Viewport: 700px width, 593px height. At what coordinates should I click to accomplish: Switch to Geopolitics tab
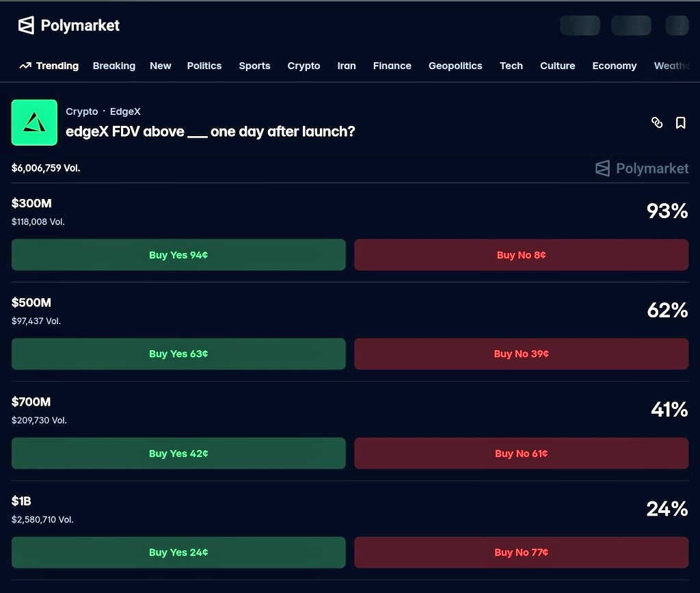point(455,66)
